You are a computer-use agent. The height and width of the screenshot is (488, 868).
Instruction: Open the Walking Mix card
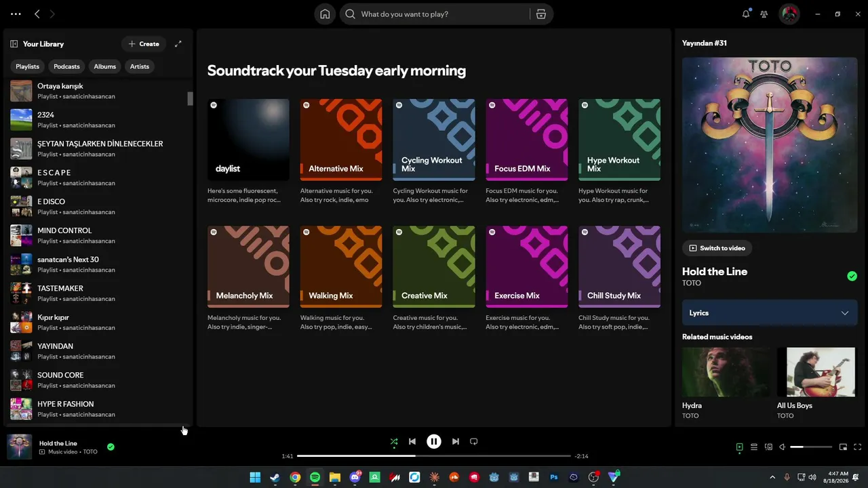341,279
